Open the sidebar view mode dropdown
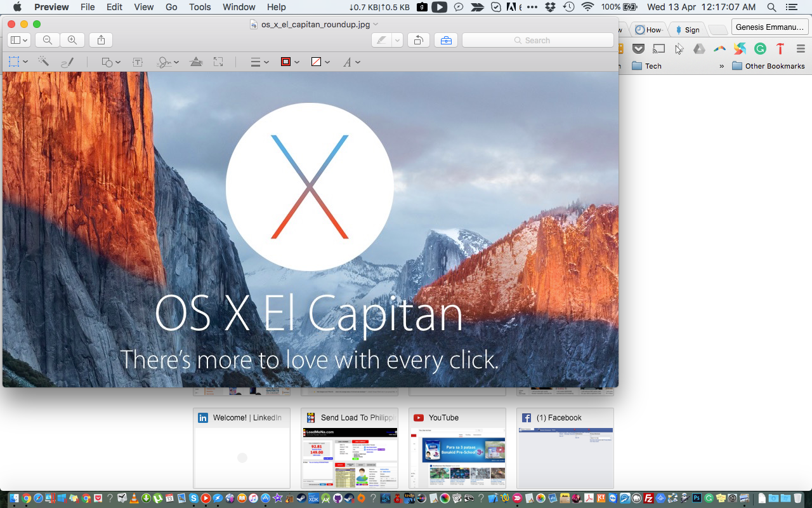 [x=18, y=40]
